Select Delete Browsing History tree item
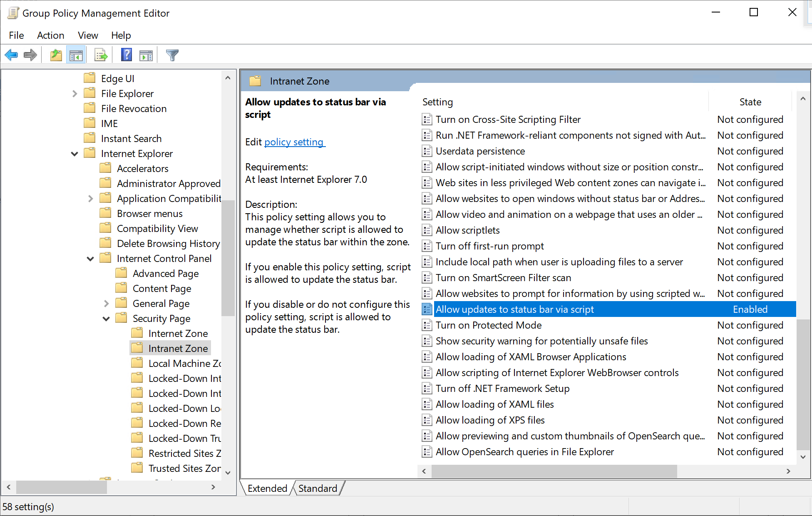 click(x=168, y=243)
